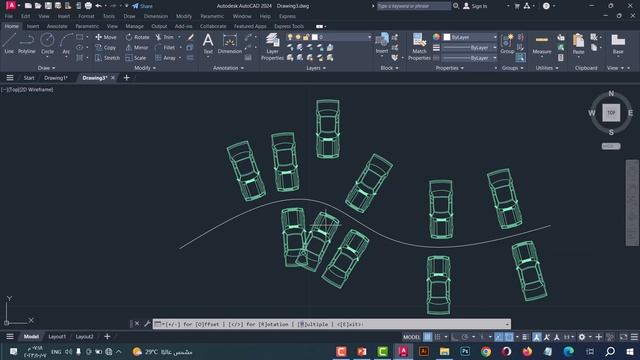Expand the Utilities panel

(x=547, y=68)
